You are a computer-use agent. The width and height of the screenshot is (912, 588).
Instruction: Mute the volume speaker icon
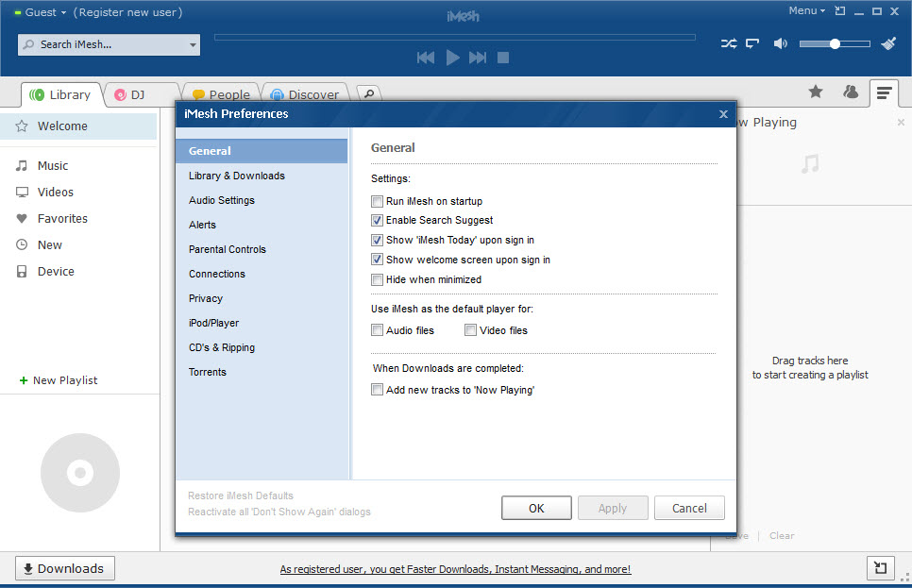click(x=781, y=43)
